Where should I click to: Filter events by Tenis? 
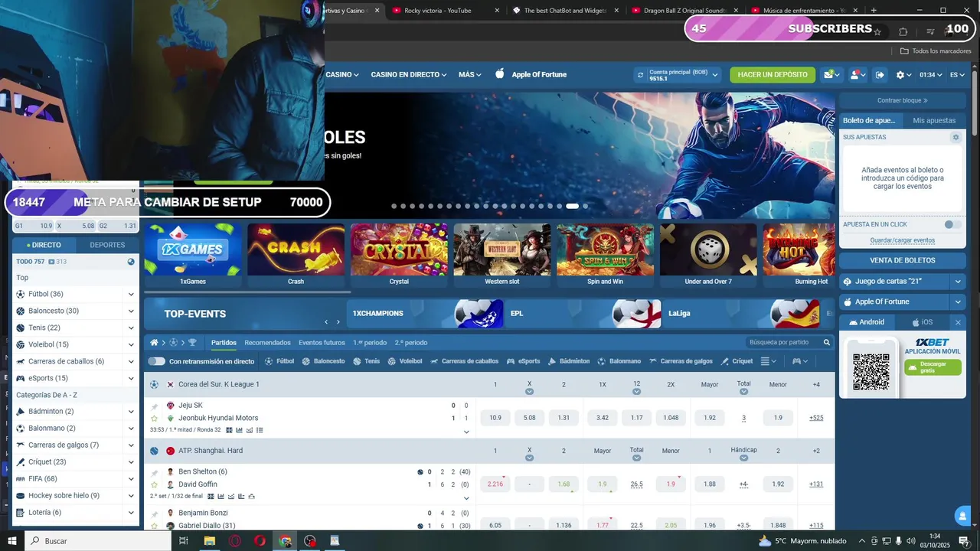pos(366,361)
